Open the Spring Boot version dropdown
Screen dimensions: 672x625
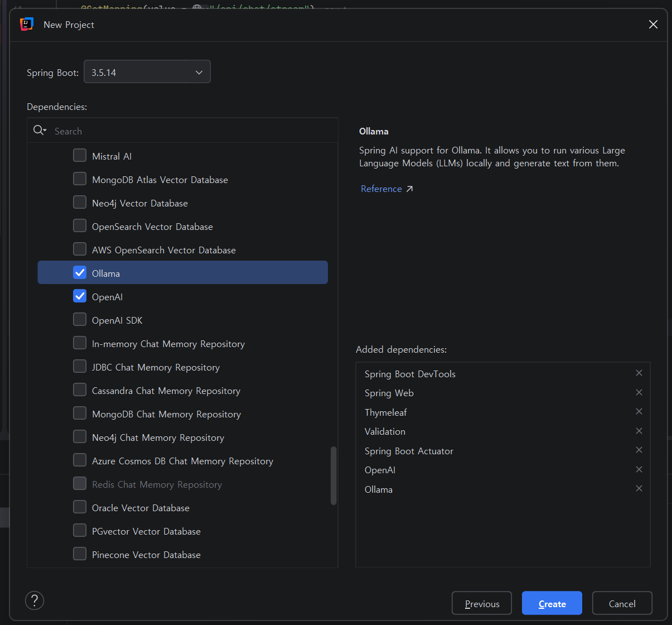coord(147,72)
